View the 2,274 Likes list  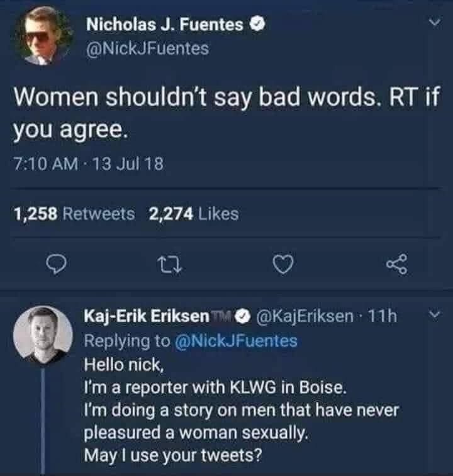[x=194, y=214]
